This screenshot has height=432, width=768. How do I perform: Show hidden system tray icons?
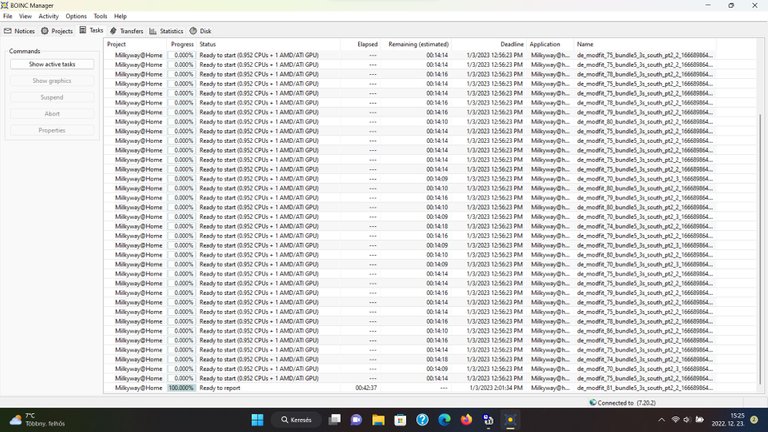coord(661,420)
